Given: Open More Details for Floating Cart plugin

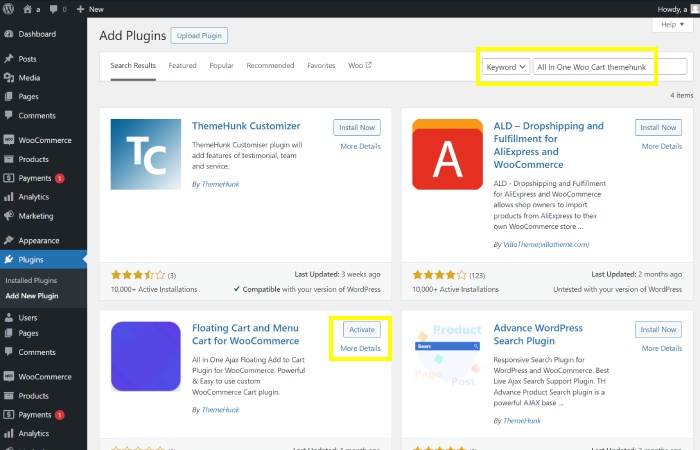Looking at the screenshot, I should 360,349.
